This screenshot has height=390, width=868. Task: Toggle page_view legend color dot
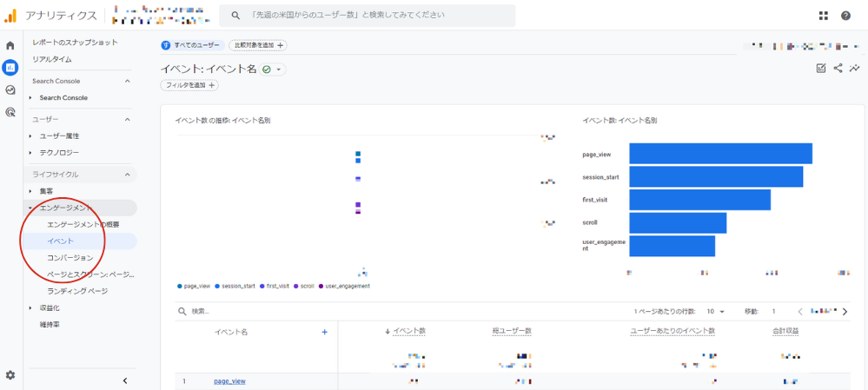pyautogui.click(x=179, y=286)
